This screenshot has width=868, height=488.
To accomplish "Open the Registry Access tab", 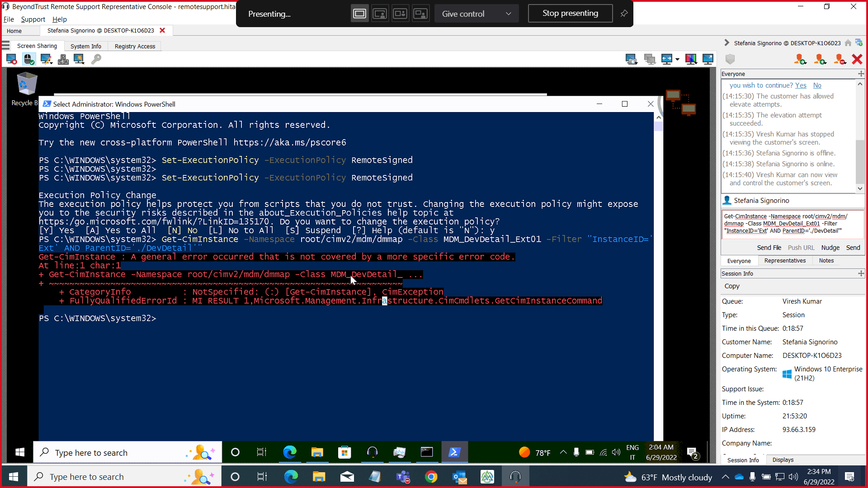I will pyautogui.click(x=135, y=46).
